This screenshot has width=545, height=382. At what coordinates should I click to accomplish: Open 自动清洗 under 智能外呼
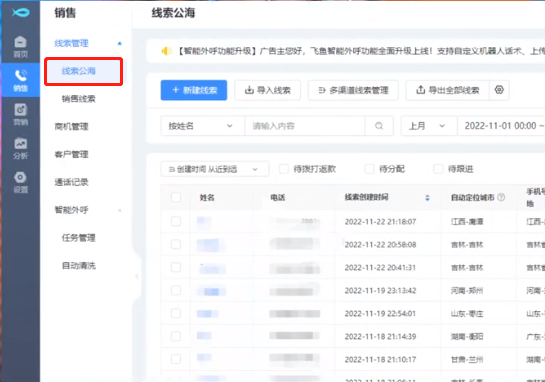click(x=79, y=266)
